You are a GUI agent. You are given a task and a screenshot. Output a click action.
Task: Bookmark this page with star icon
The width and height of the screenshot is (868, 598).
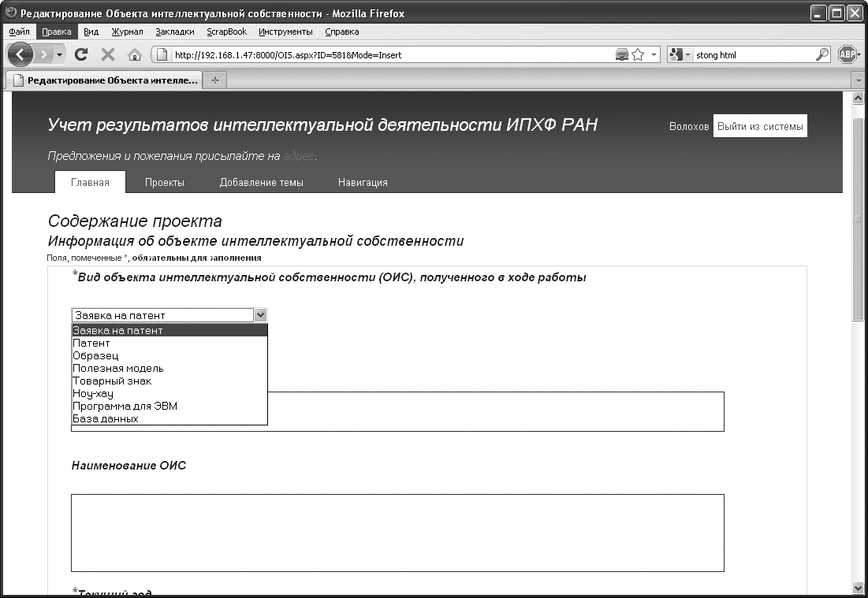point(638,54)
